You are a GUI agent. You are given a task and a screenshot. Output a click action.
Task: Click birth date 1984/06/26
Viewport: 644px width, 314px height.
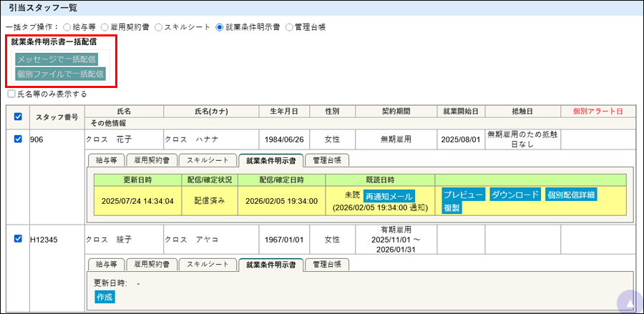284,139
